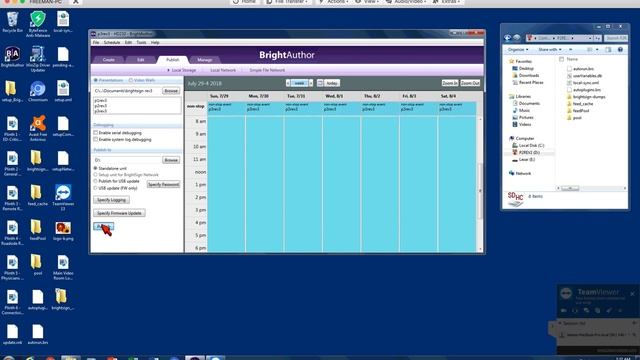Screen dimensions: 640x360
Task: Click the Explorer back navigation arrow
Action: pyautogui.click(x=508, y=38)
